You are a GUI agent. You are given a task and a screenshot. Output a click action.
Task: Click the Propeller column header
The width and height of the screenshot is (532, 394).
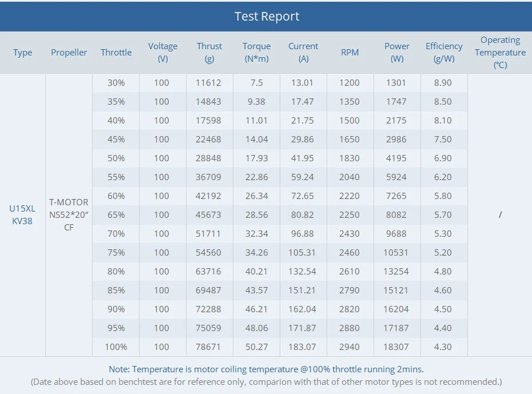click(69, 53)
